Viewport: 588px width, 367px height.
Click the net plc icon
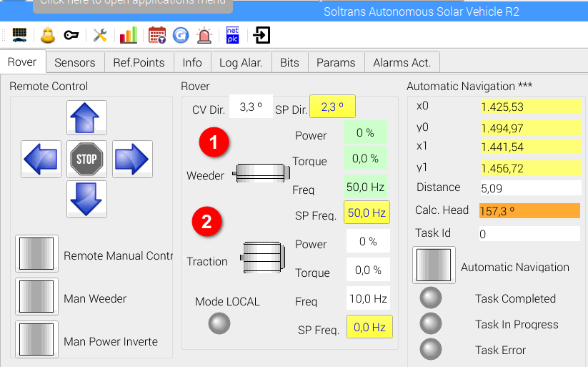232,35
